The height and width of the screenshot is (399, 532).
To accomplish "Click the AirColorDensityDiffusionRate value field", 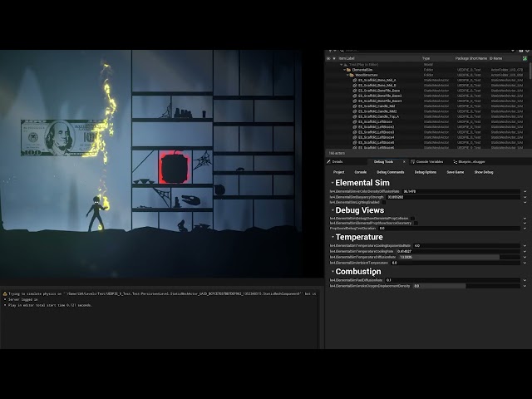I will [461, 192].
